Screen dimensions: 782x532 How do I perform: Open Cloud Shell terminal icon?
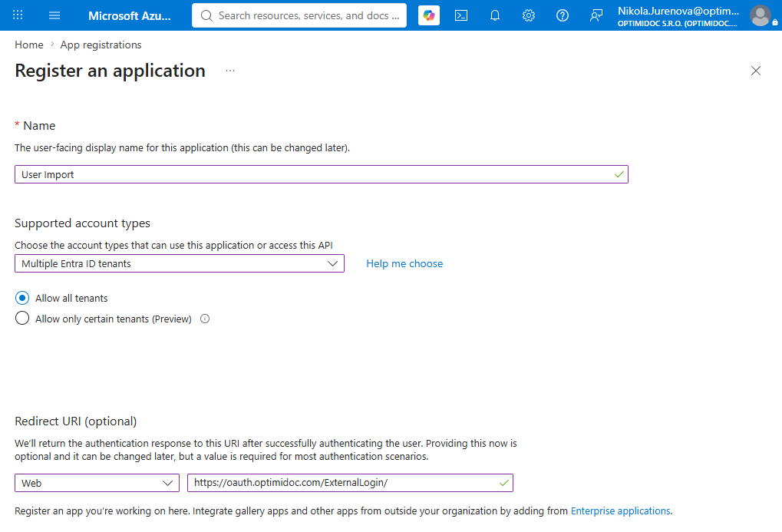coord(461,15)
